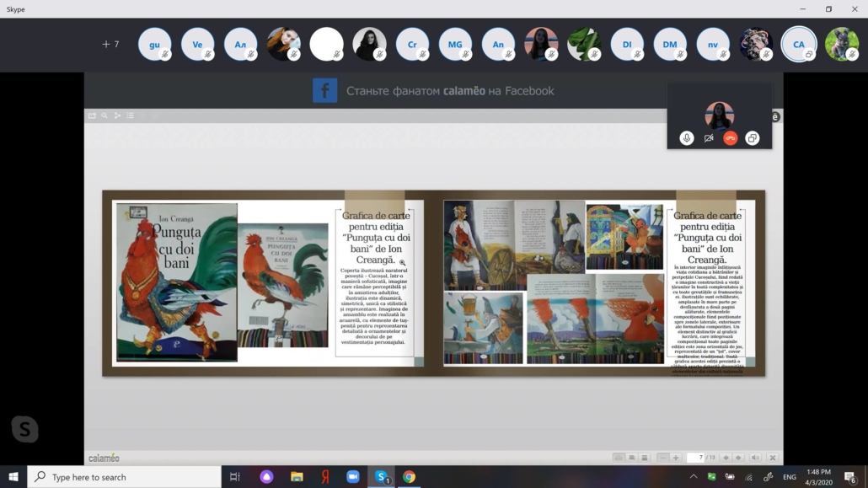This screenshot has height=488, width=868.
Task: Open the dog photo participant avatar
Action: 841,45
